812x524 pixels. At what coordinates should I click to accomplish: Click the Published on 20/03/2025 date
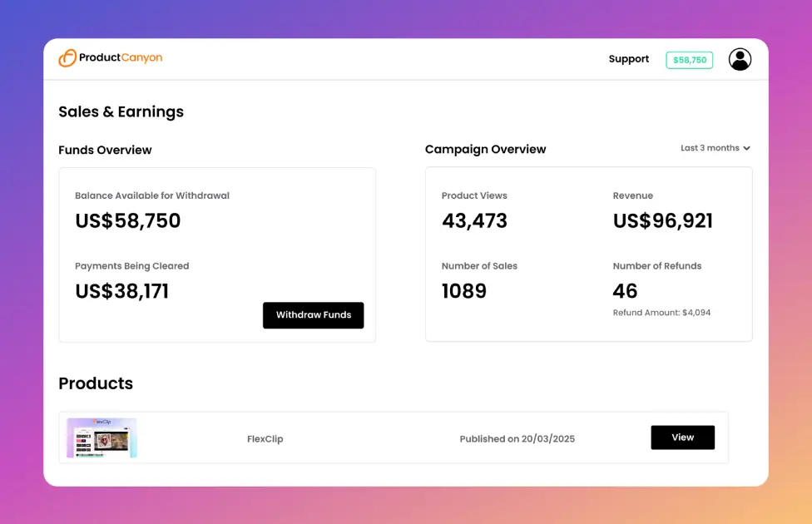point(517,438)
